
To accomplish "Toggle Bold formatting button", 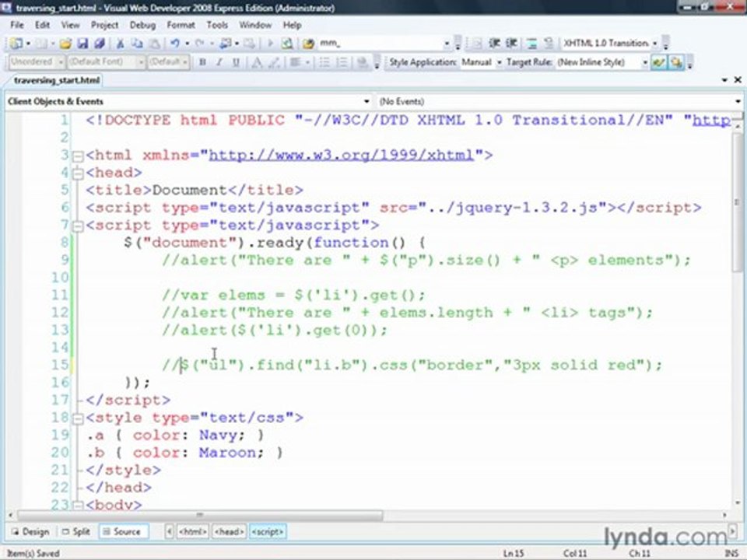I will click(x=202, y=62).
